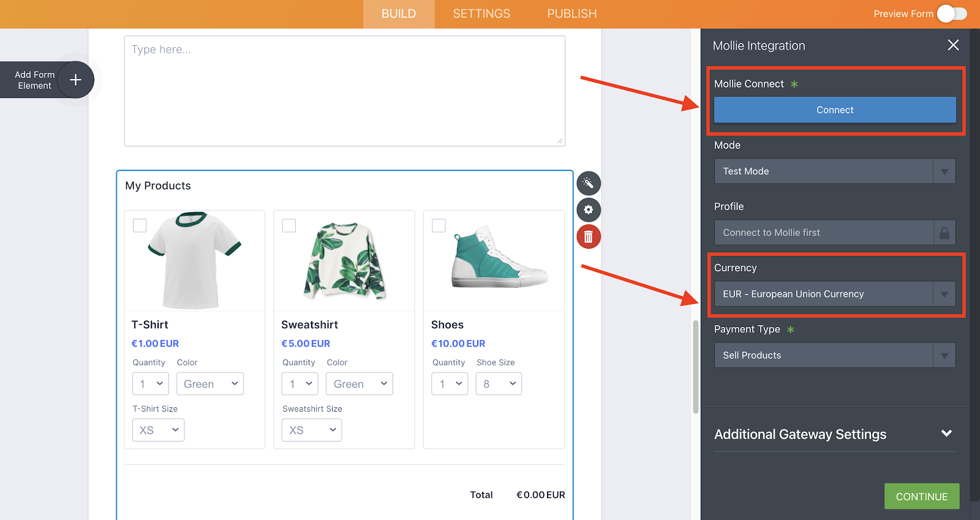Open the Currency dropdown showing EUR

(x=835, y=294)
